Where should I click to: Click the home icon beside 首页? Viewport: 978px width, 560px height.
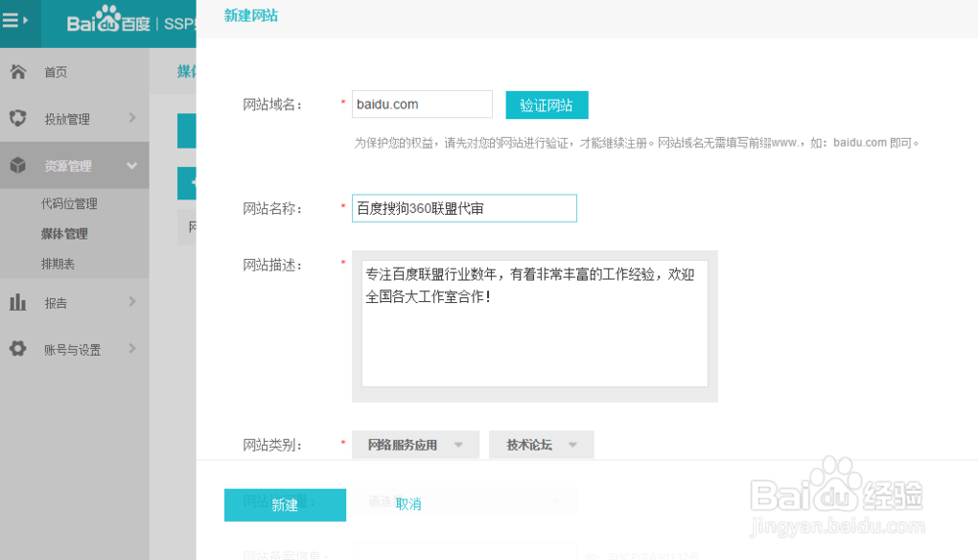click(18, 71)
